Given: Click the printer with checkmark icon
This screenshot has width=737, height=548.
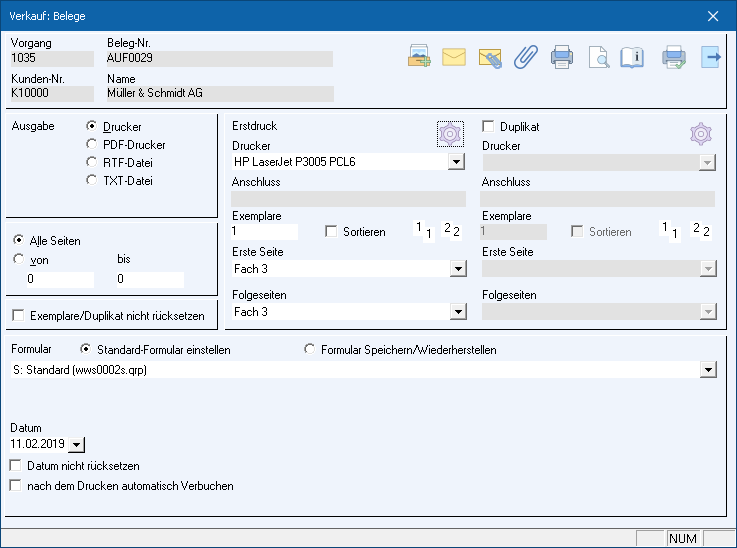Looking at the screenshot, I should (x=675, y=57).
